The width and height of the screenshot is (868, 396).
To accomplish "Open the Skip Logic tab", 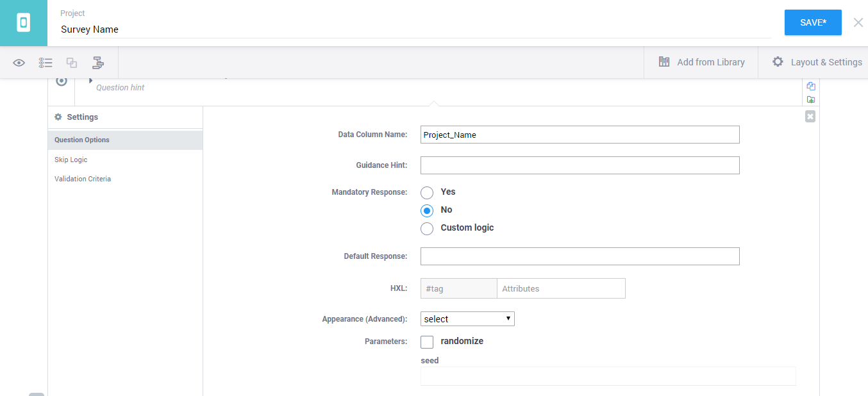I will [x=71, y=160].
